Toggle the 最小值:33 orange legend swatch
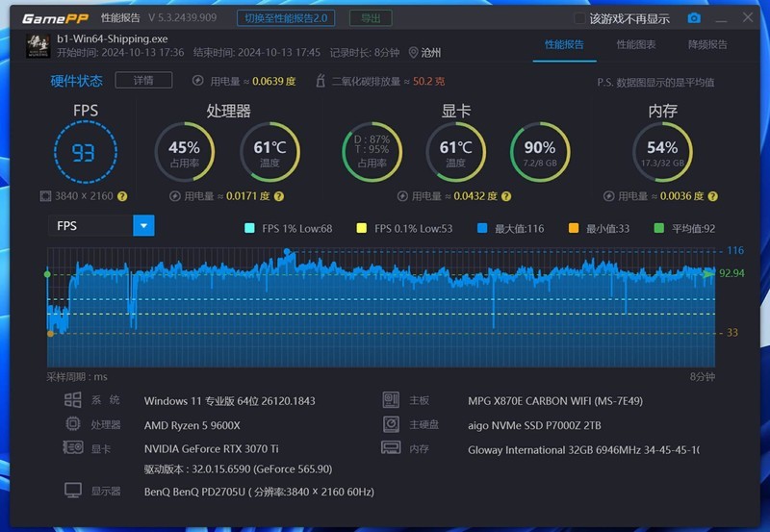This screenshot has height=532, width=770. pos(573,228)
